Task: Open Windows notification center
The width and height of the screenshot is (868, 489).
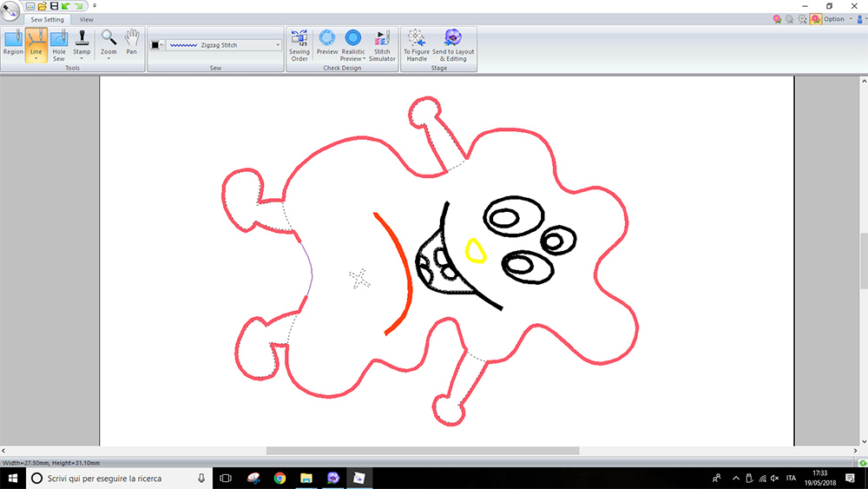Action: [851, 478]
